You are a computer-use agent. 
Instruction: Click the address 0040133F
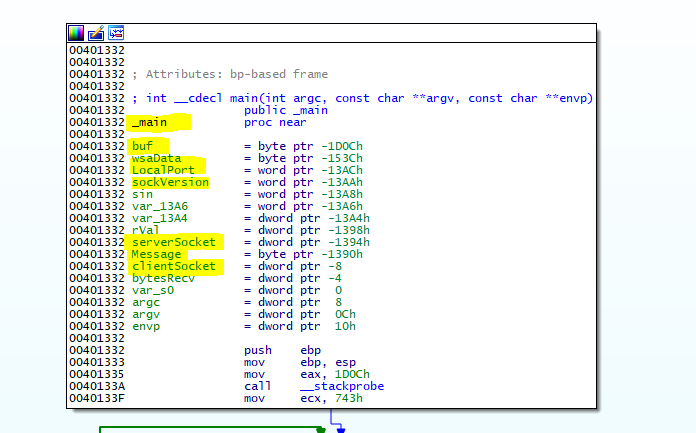pyautogui.click(x=97, y=398)
